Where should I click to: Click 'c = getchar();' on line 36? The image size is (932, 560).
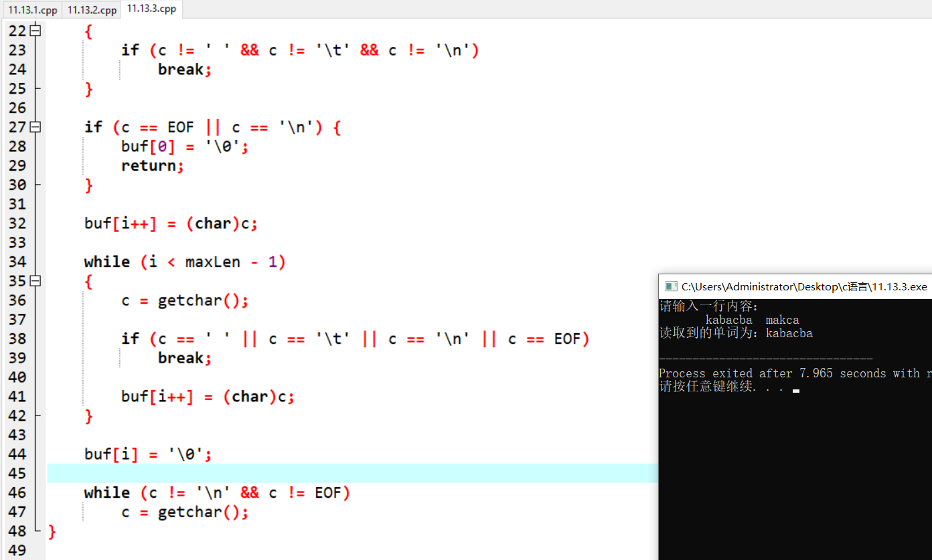click(x=185, y=300)
